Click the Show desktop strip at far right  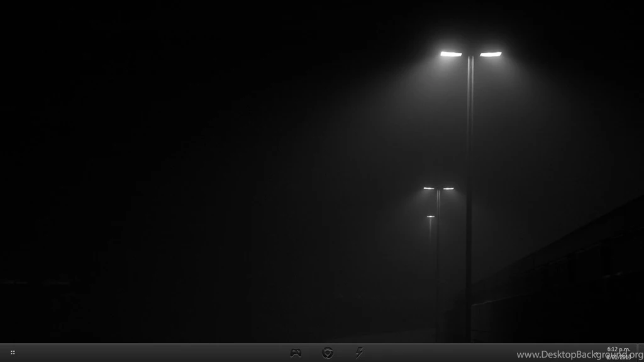[x=641, y=352]
